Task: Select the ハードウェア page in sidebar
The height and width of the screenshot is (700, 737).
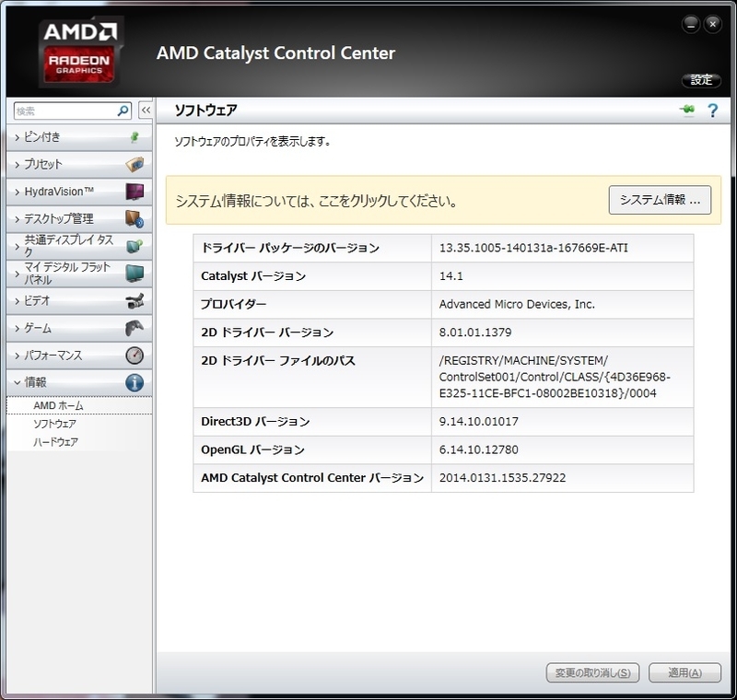Action: (79, 442)
